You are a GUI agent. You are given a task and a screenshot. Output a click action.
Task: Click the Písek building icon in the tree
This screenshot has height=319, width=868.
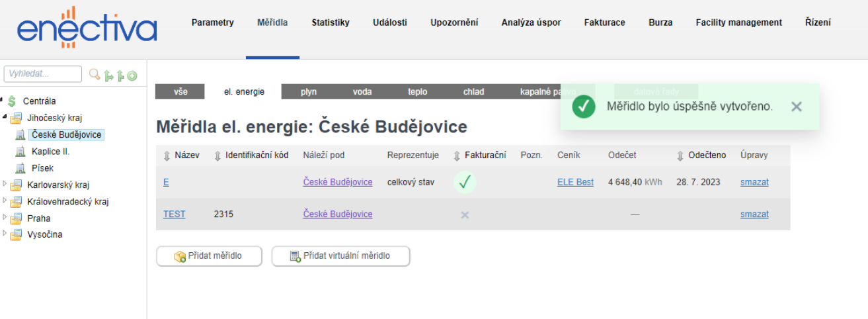(20, 168)
